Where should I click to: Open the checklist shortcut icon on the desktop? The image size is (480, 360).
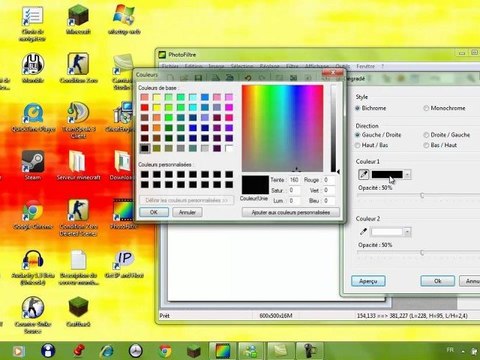(32, 16)
